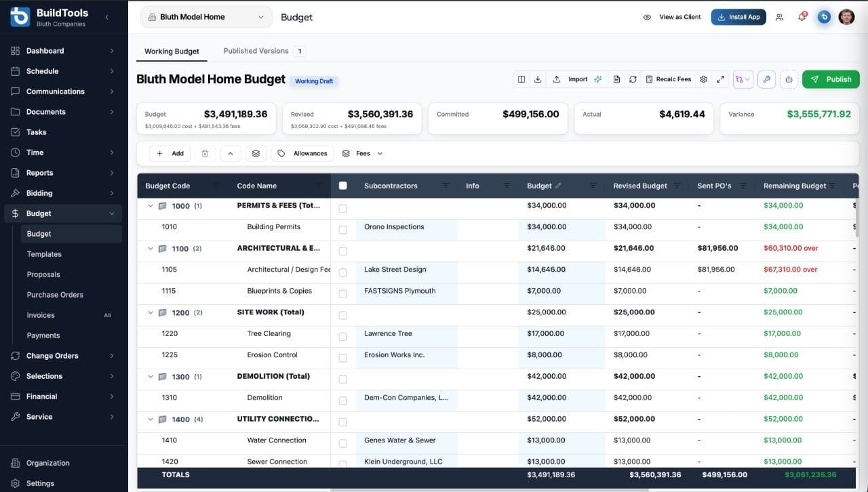Click the green Publish button
This screenshot has width=868, height=492.
pos(831,79)
